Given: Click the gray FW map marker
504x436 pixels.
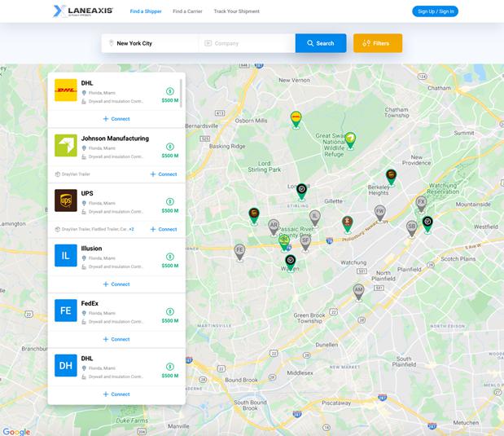Looking at the screenshot, I should coord(379,212).
